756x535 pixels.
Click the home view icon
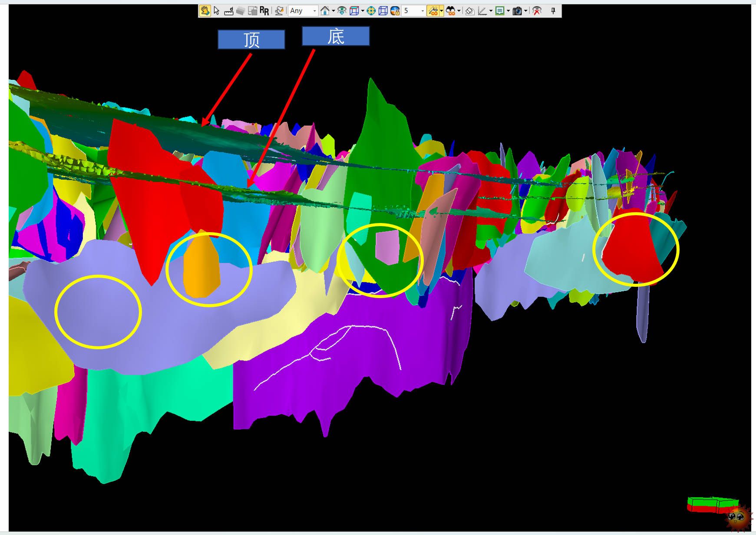coord(325,11)
